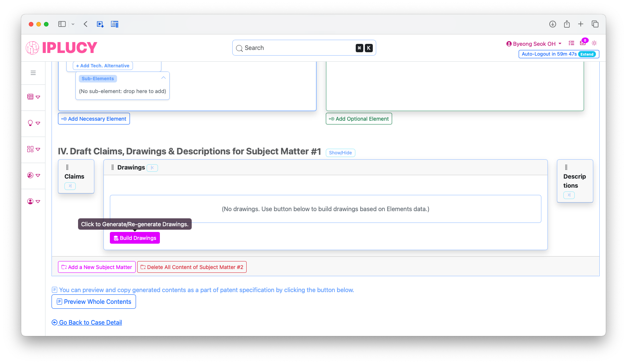Toggle the browser sidebar icon
Screen dimensions: 627x364
[x=62, y=24]
